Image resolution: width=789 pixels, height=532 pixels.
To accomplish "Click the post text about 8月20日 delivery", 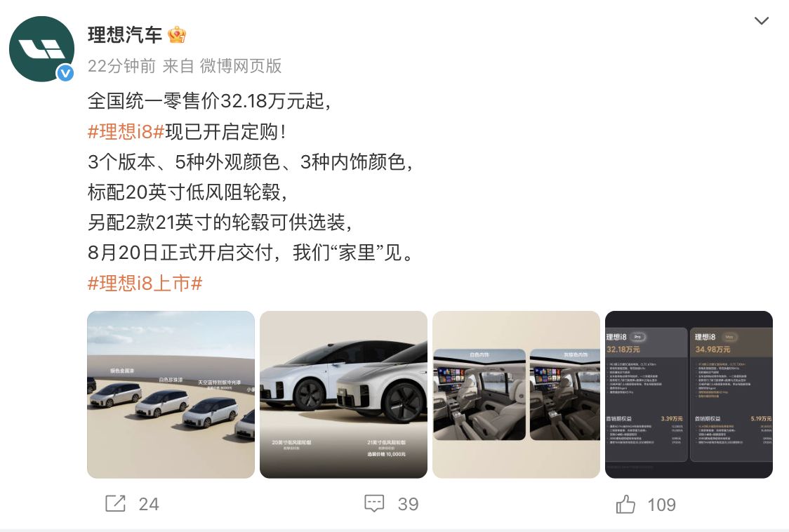I will [251, 253].
